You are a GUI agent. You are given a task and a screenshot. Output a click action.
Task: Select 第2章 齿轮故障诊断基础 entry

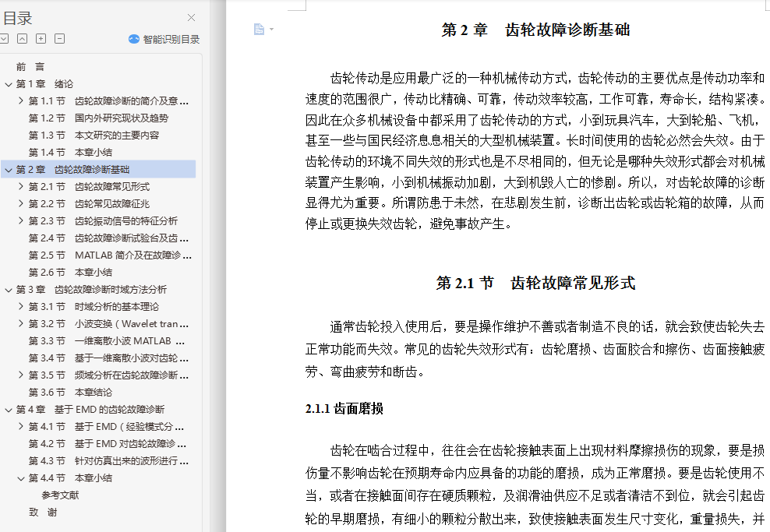click(x=72, y=170)
